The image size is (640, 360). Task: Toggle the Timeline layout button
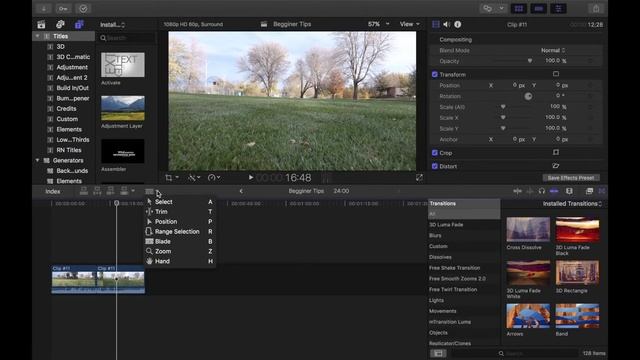click(x=538, y=9)
